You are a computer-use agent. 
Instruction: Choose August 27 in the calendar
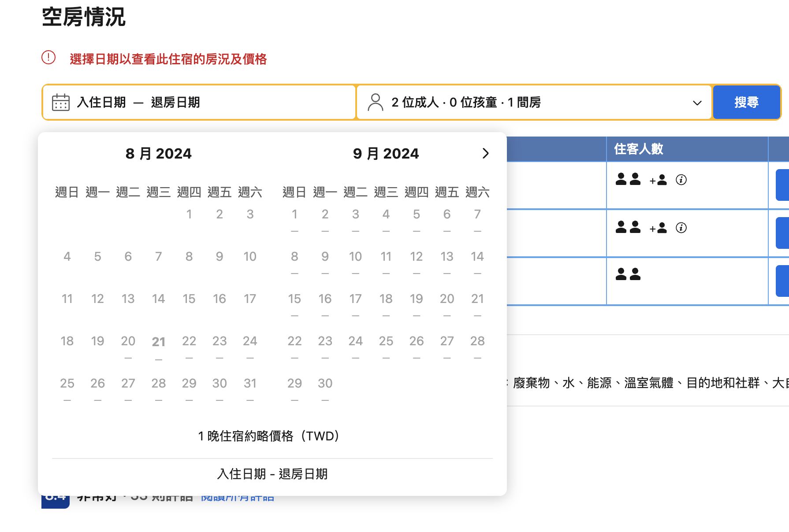tap(128, 389)
